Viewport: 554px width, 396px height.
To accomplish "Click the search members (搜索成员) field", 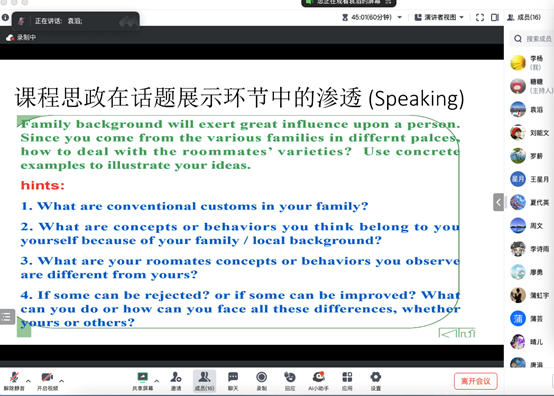I will pyautogui.click(x=532, y=39).
